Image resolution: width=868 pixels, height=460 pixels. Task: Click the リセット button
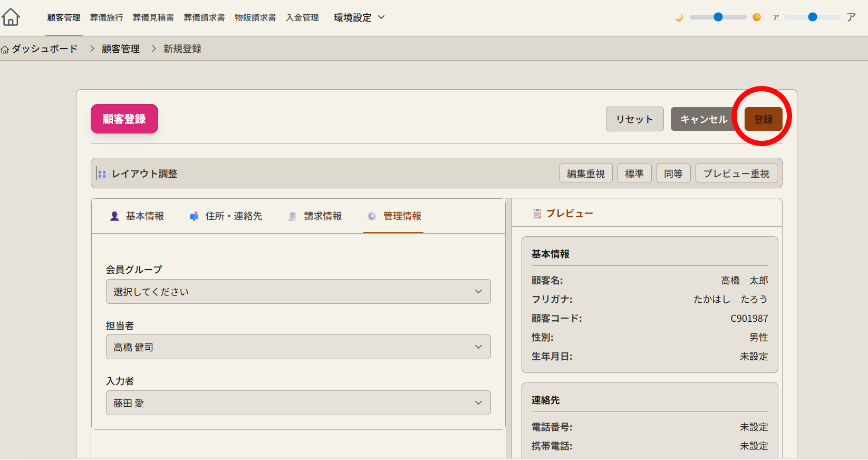click(x=634, y=119)
